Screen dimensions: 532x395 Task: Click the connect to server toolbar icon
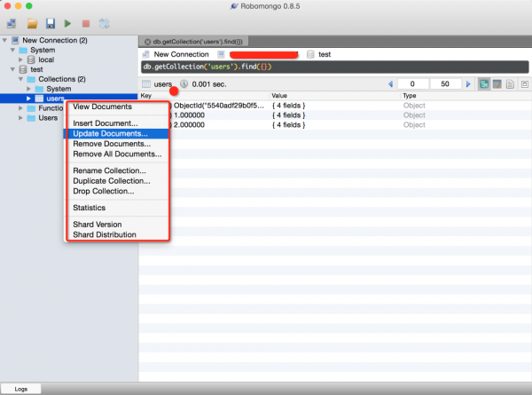(12, 23)
